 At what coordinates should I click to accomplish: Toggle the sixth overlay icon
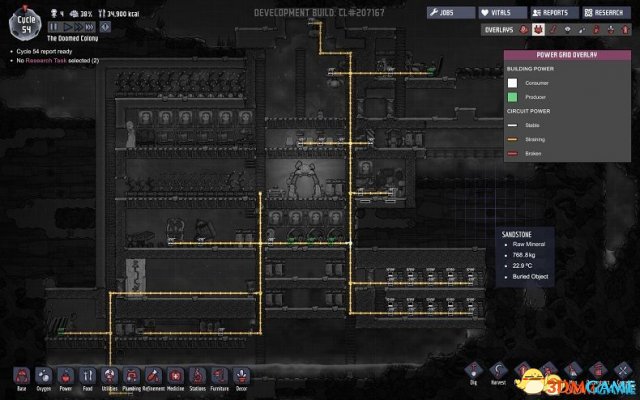tap(596, 29)
